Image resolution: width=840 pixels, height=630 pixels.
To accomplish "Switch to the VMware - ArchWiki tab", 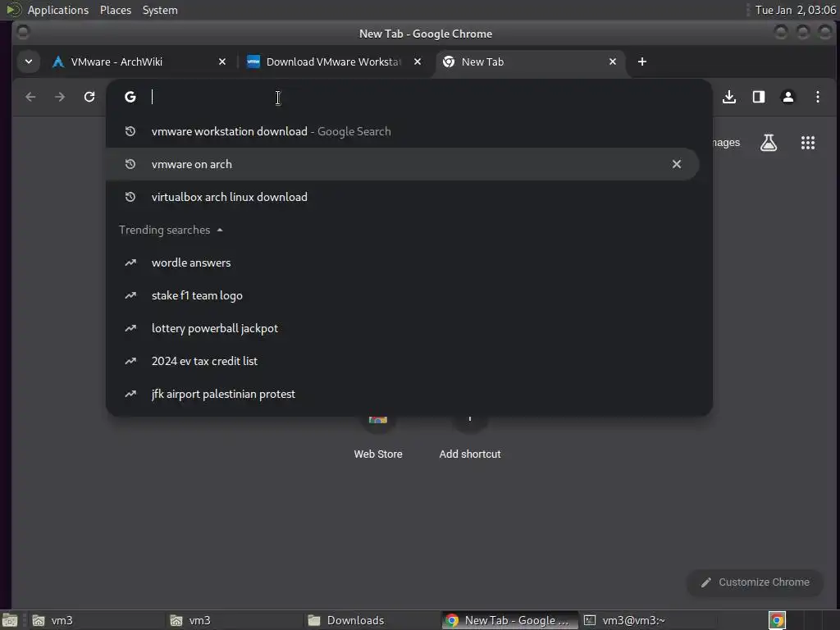I will pos(139,62).
